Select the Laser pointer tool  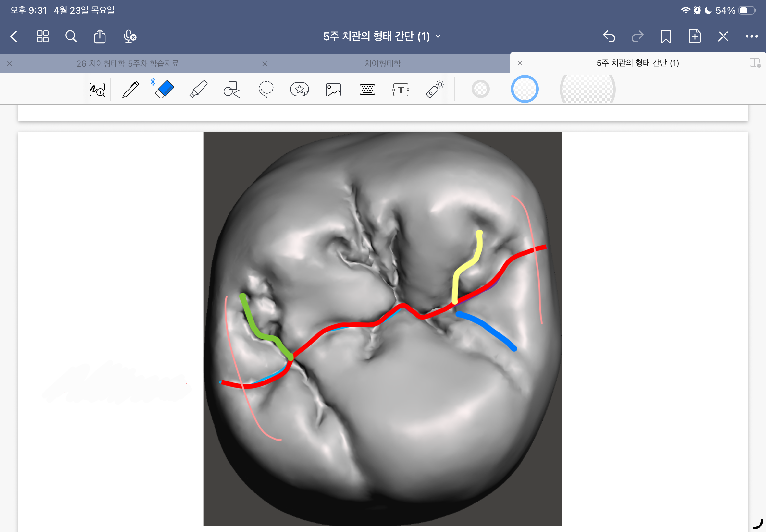pos(435,90)
